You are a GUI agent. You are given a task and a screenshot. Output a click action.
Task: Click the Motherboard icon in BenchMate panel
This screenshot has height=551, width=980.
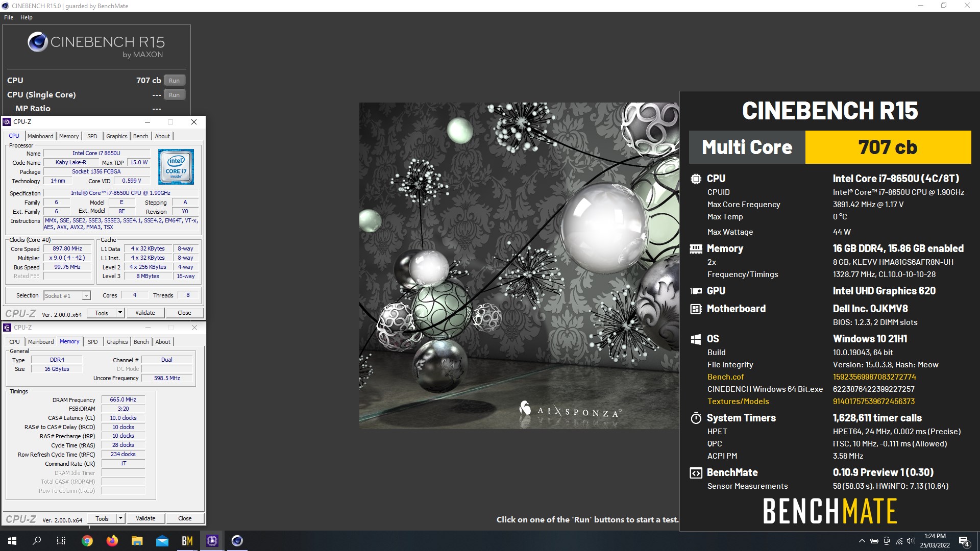pos(696,309)
